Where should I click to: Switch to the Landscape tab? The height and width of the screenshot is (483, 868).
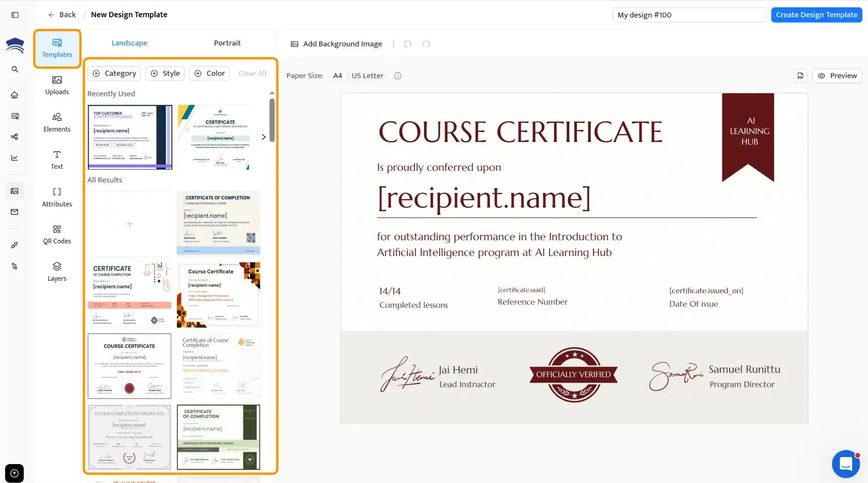coord(129,43)
